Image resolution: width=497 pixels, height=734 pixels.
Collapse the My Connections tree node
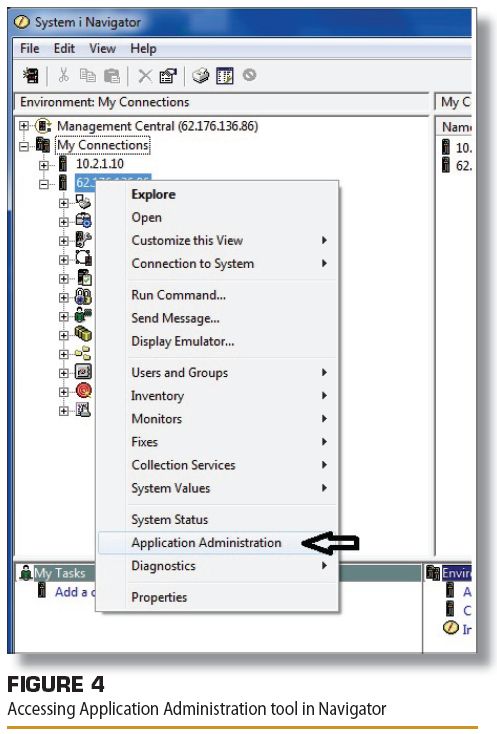23,146
